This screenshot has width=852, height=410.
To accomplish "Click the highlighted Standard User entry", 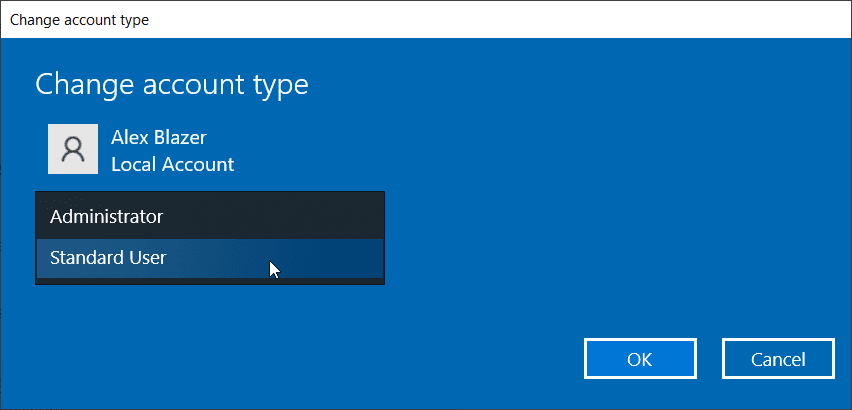I will 108,258.
